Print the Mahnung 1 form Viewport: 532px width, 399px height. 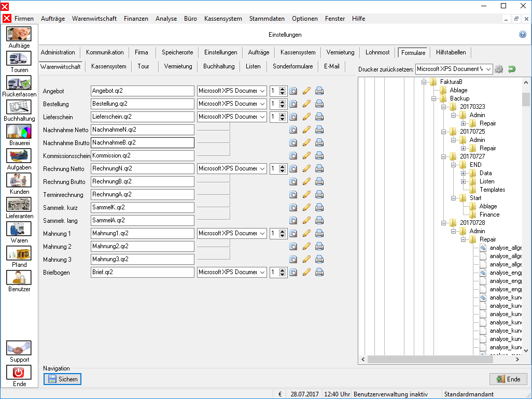319,233
